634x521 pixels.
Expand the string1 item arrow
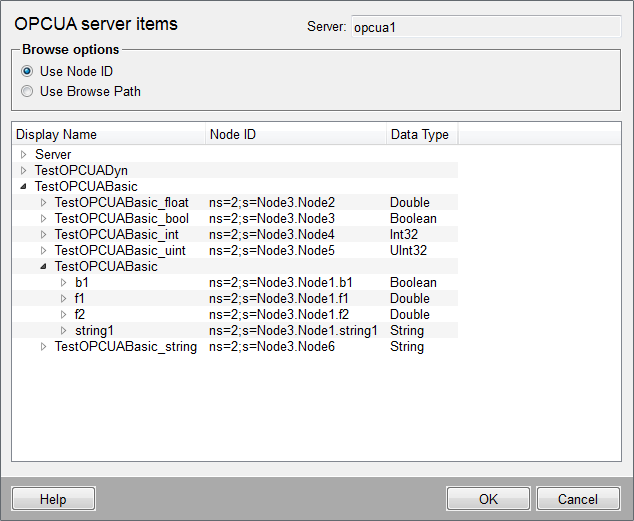(64, 331)
